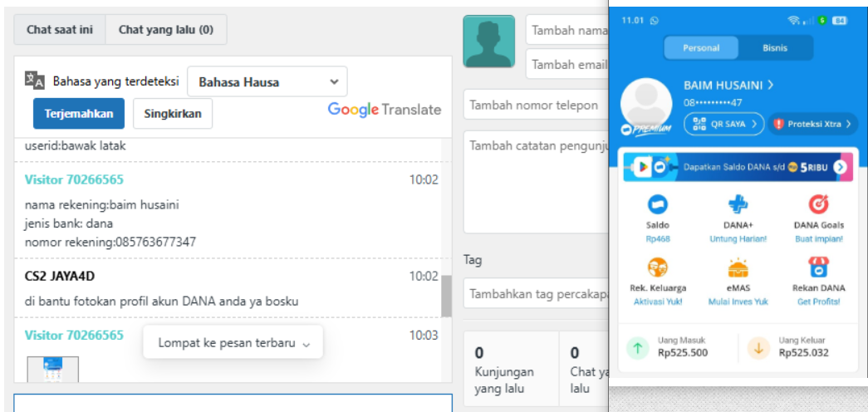Switch to the Bisnis tab in DANA app
Viewport: 868px width, 412px height.
(x=775, y=47)
